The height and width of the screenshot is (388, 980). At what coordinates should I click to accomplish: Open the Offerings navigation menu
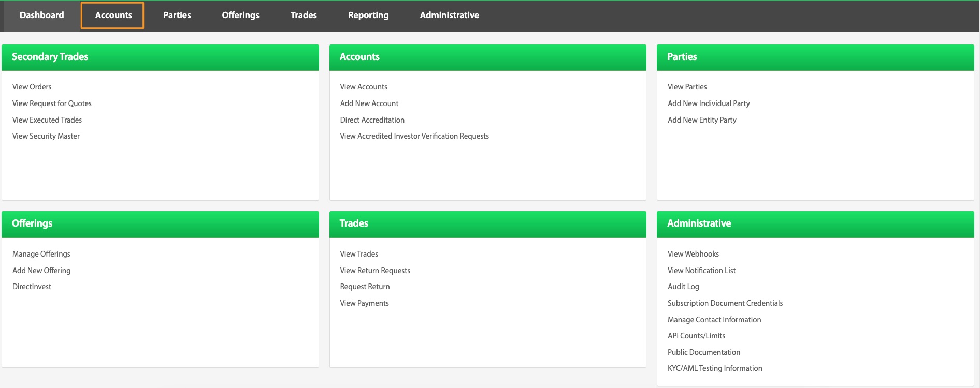tap(241, 15)
